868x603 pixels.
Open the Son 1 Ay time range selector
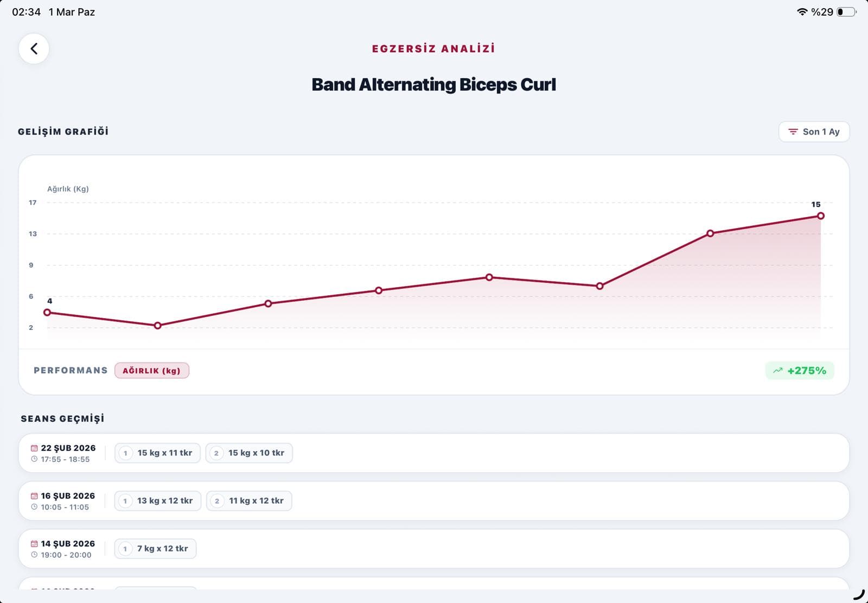pos(814,131)
